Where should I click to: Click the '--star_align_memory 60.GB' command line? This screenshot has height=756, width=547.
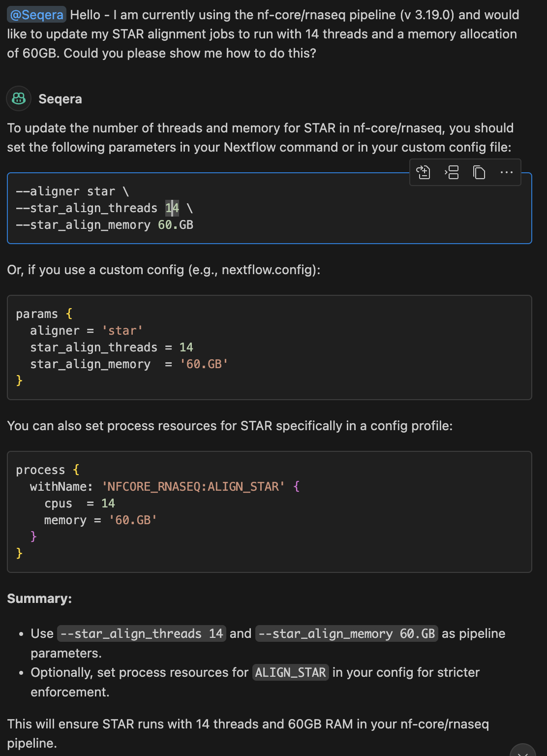[x=104, y=225]
